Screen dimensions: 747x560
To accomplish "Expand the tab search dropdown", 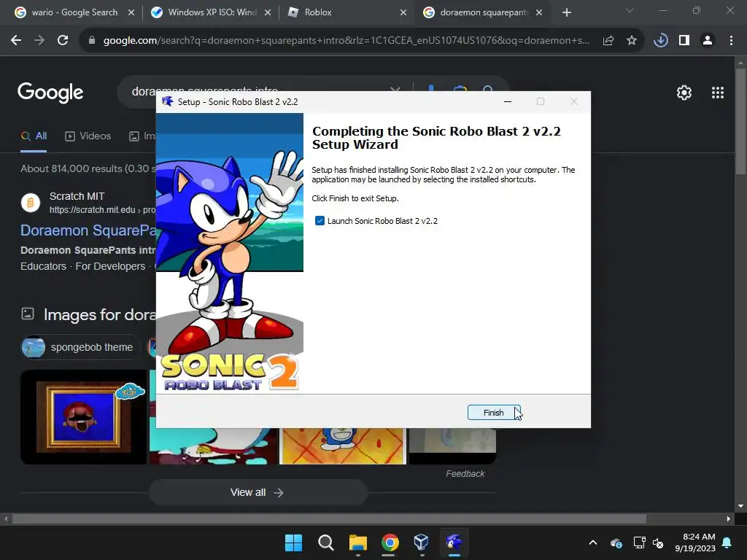I will 630,10.
